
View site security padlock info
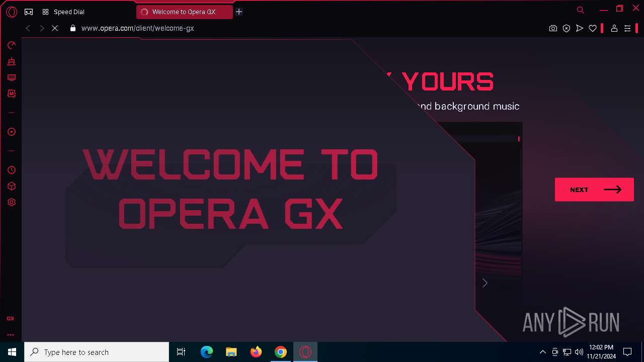coord(73,29)
